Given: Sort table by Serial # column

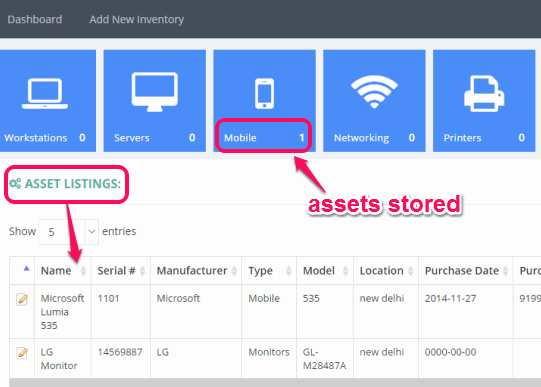Looking at the screenshot, I should [x=121, y=271].
